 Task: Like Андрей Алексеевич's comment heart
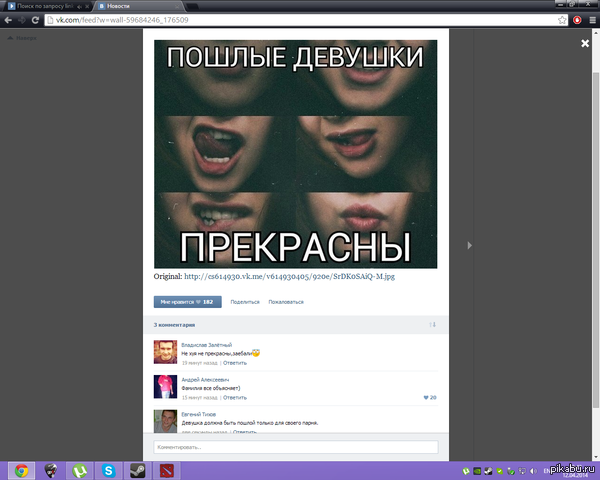point(426,397)
